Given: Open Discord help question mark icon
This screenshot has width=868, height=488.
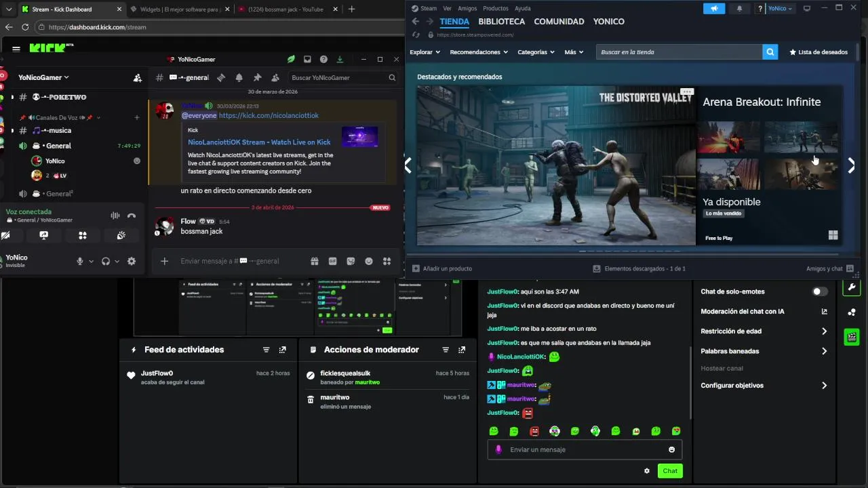Looking at the screenshot, I should (323, 60).
